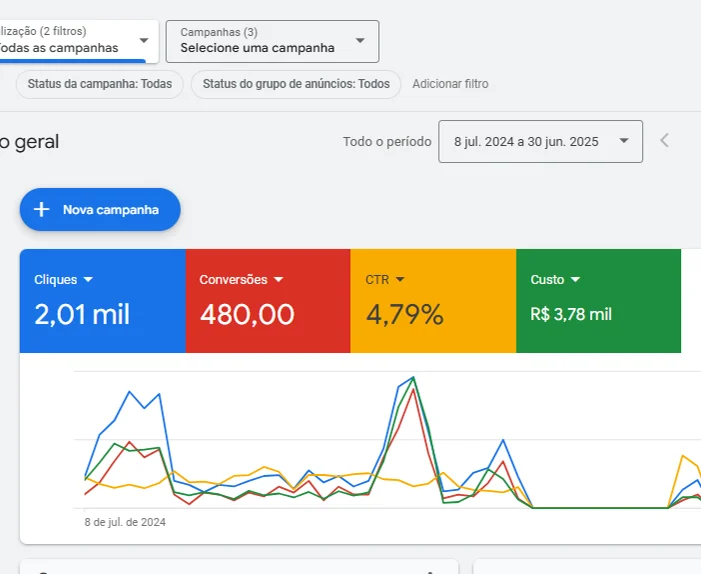Screen dimensions: 701x574
Task: Click the 'Status da campanha: Todas' filter chip
Action: pos(100,84)
